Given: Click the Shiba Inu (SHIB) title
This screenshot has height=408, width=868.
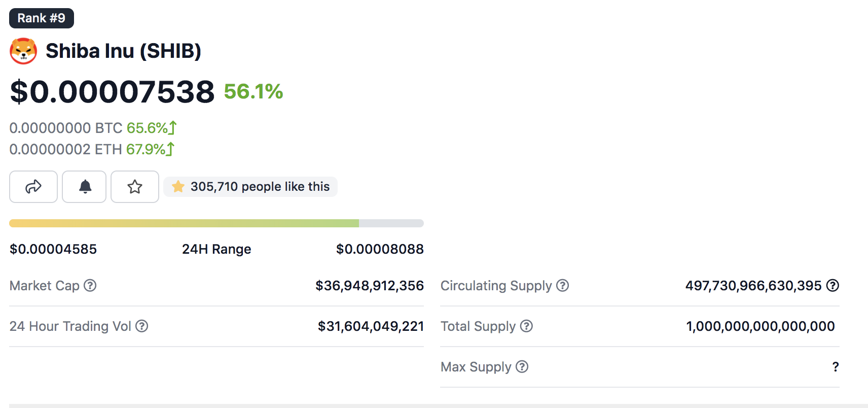Looking at the screenshot, I should point(123,51).
